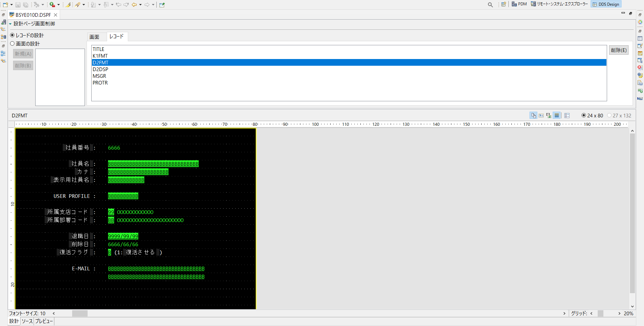This screenshot has height=326, width=644.
Task: Select the レコードの設計 radio button
Action: coord(12,35)
